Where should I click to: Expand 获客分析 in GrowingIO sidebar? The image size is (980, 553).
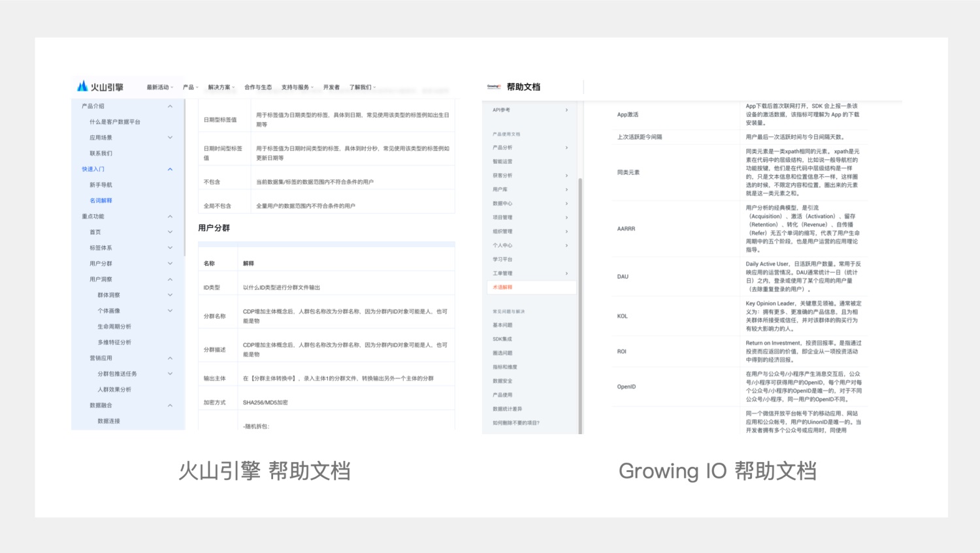coord(566,176)
